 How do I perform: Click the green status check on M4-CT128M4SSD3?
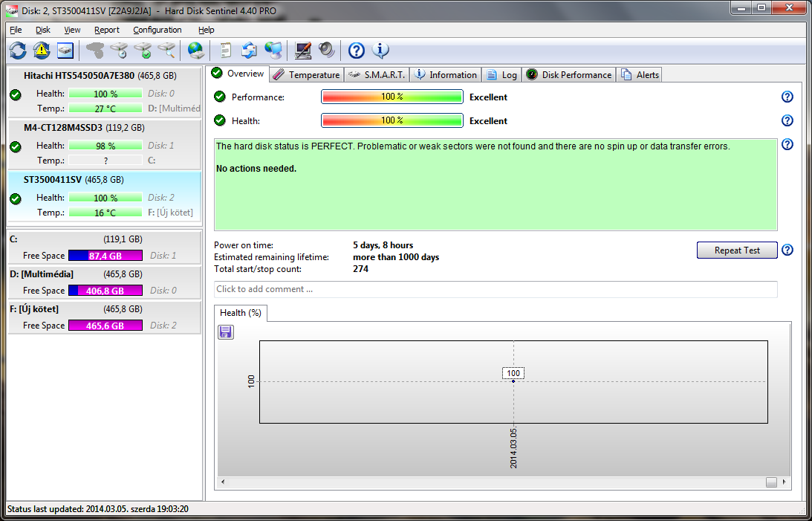(16, 146)
